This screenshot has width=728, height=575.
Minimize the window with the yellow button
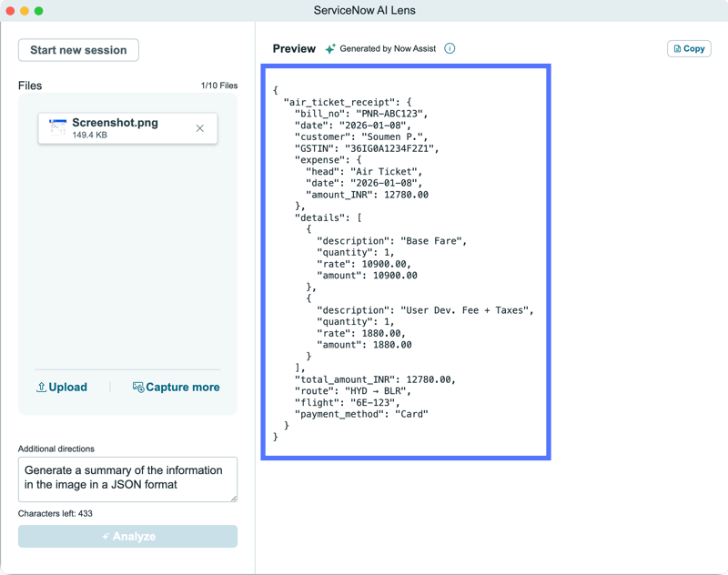pos(25,11)
